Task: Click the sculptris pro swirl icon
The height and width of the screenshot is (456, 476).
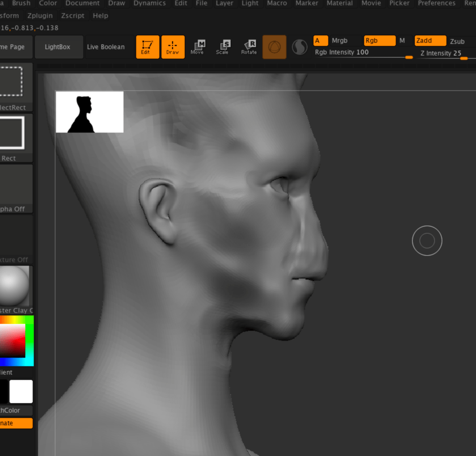Action: pos(300,47)
